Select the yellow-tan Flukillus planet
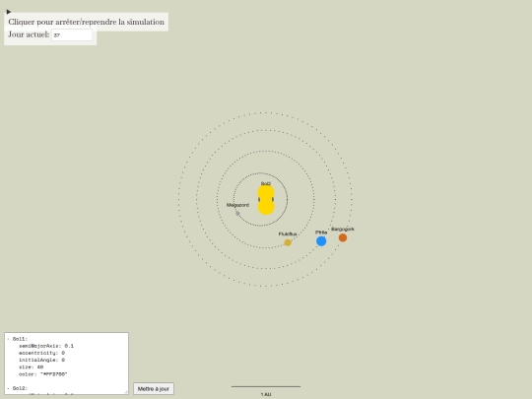 [288, 242]
